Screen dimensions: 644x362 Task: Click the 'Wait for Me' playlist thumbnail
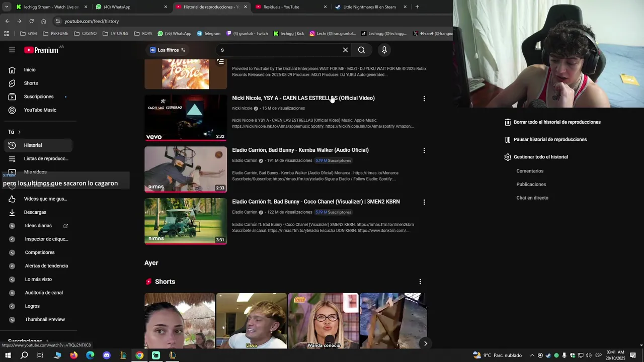(x=186, y=74)
